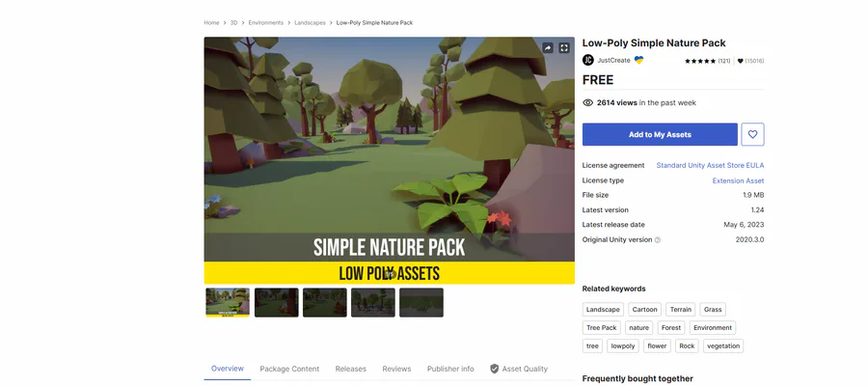Click the tree keyword tag
The height and width of the screenshot is (386, 868).
click(592, 346)
